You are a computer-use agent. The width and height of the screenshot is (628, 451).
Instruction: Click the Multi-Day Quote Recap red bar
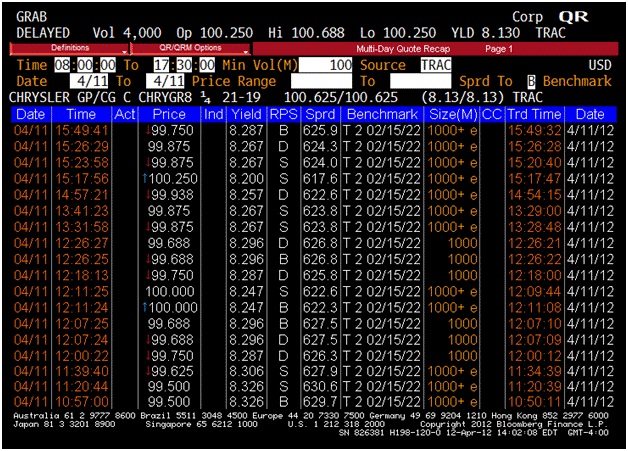435,49
